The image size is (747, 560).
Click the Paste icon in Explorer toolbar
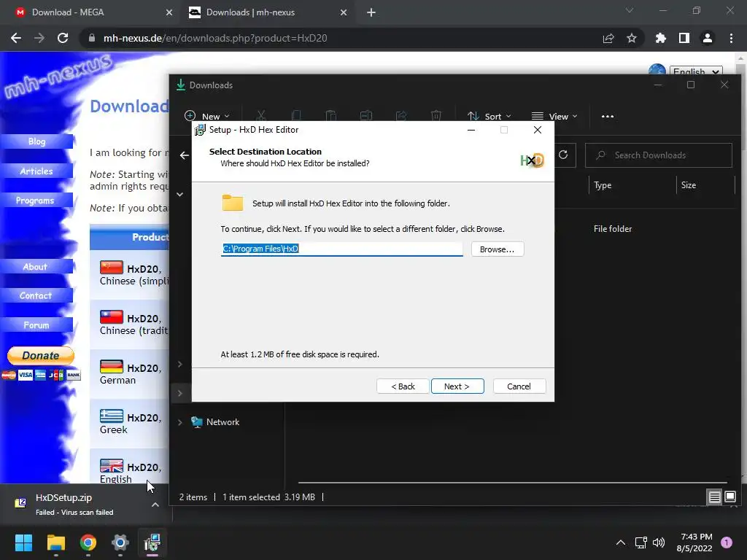(x=331, y=116)
